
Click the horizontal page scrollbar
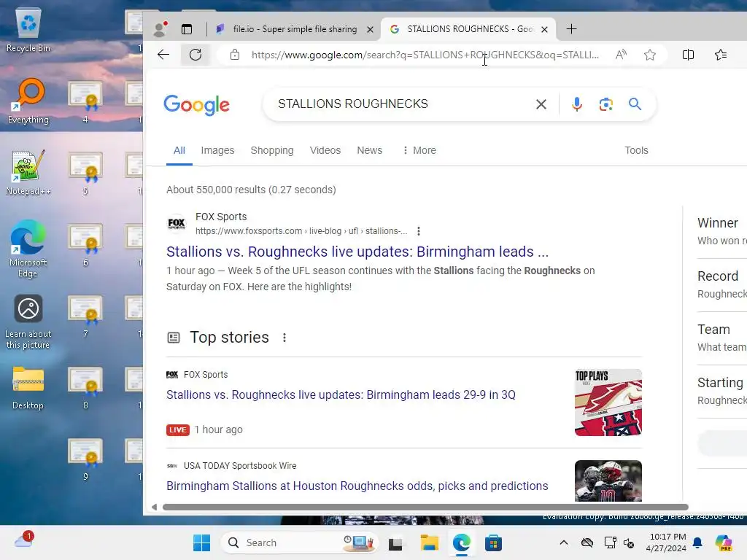pos(425,507)
